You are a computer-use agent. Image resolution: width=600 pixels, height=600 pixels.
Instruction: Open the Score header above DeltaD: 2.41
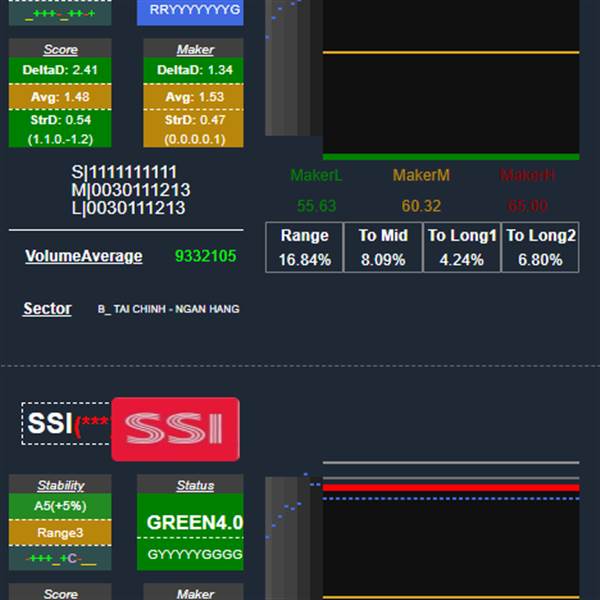[x=60, y=49]
